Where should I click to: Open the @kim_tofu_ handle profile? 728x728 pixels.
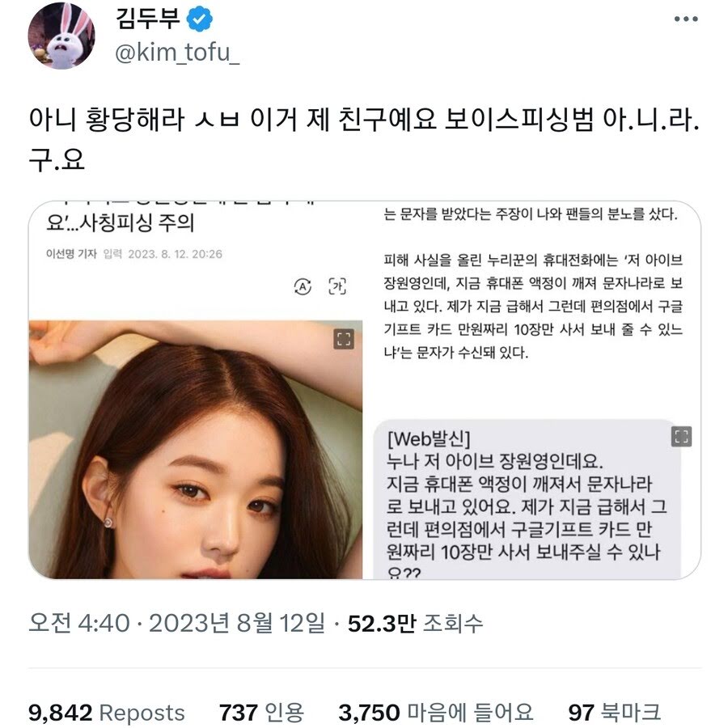[x=177, y=52]
